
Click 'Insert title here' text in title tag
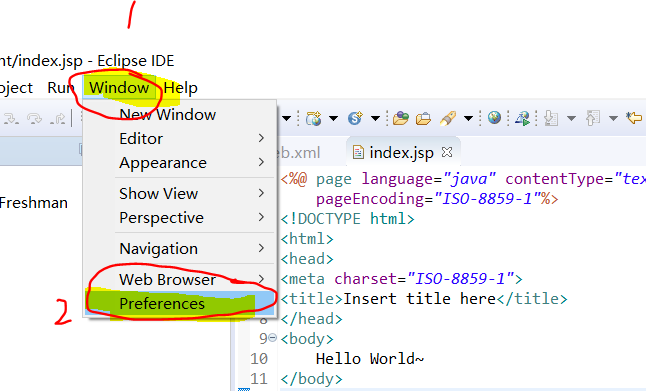pyautogui.click(x=419, y=298)
